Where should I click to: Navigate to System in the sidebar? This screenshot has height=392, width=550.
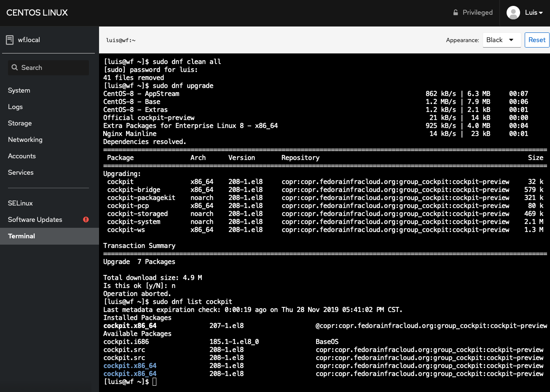19,90
